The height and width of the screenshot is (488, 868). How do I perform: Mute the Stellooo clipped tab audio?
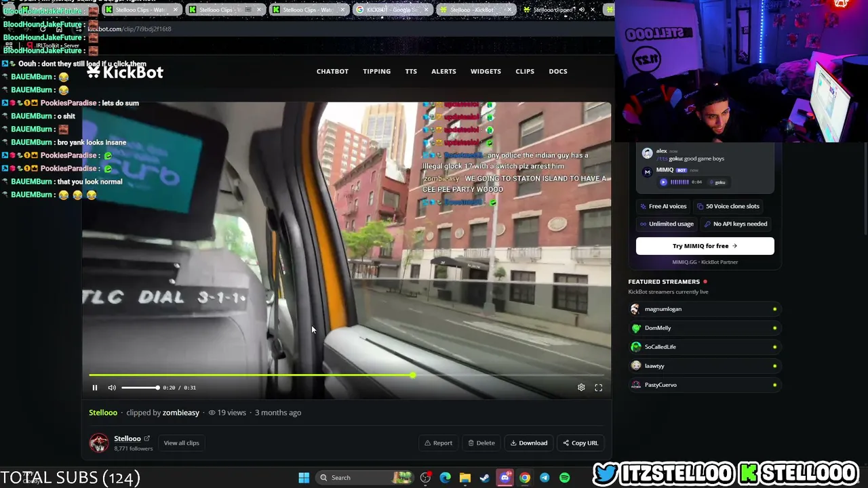click(582, 10)
